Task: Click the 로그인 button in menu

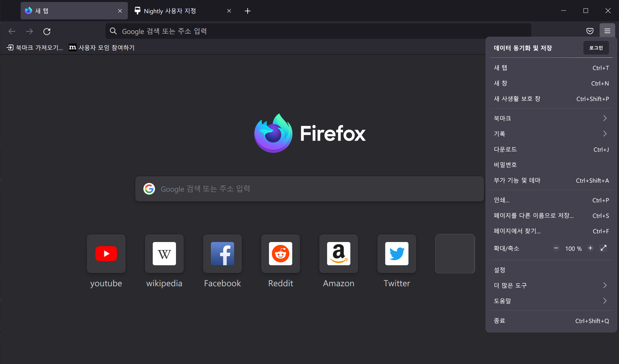Action: coord(596,48)
